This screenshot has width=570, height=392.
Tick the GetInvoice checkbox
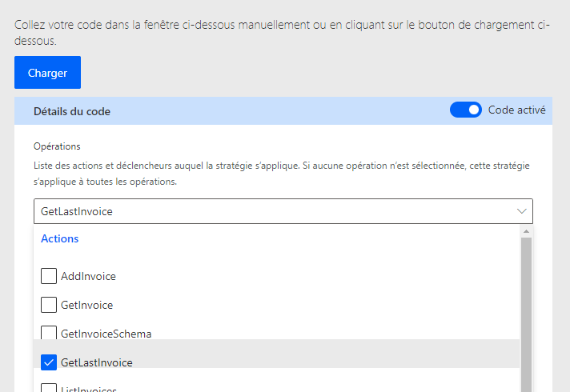pos(49,305)
